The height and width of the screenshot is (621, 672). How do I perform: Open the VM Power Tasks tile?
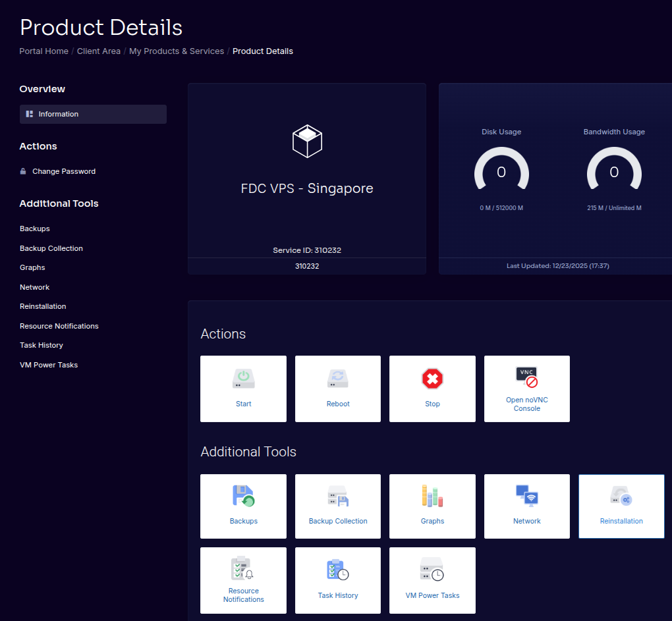432,570
